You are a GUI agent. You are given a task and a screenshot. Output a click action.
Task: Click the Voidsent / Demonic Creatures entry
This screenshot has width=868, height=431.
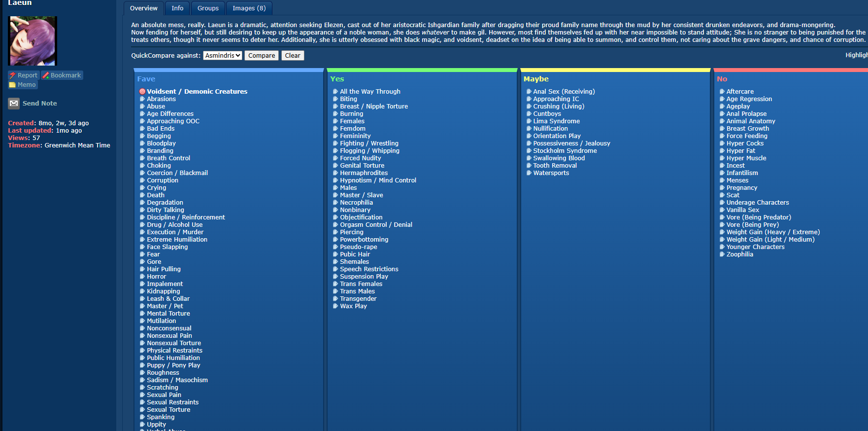tap(197, 92)
